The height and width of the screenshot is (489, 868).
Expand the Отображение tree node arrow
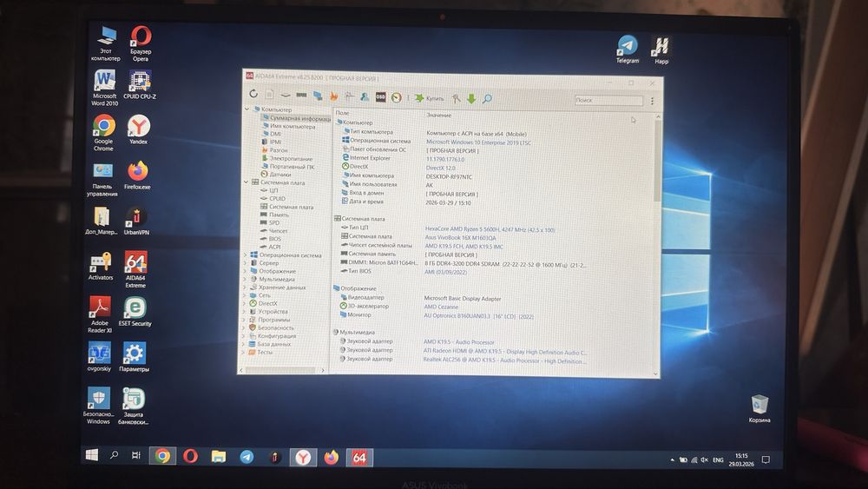click(x=246, y=271)
